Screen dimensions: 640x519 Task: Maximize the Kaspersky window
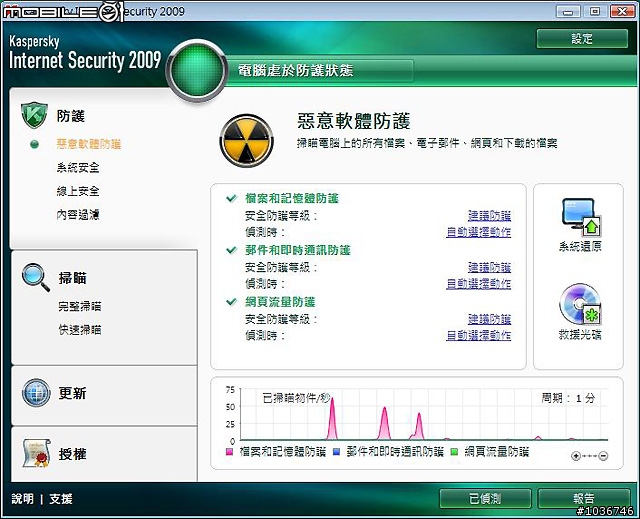point(595,11)
